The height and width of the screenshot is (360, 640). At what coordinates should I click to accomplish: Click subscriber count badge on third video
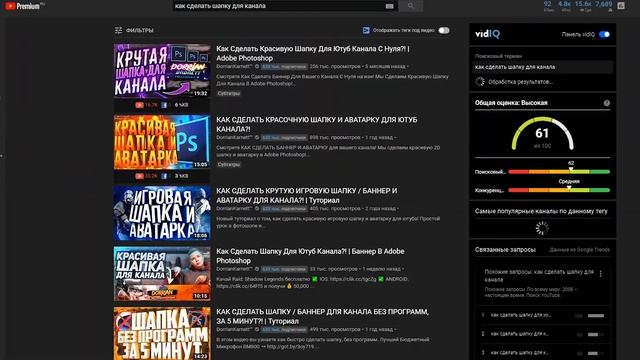point(284,209)
